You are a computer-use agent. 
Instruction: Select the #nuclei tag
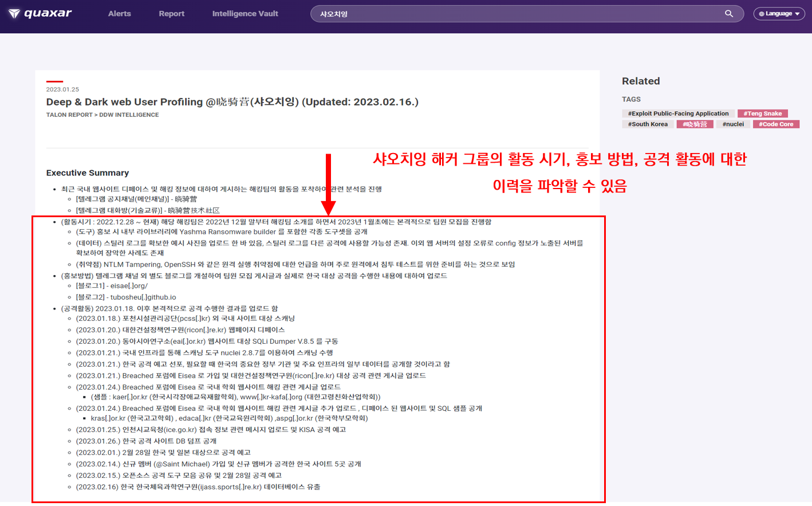733,124
